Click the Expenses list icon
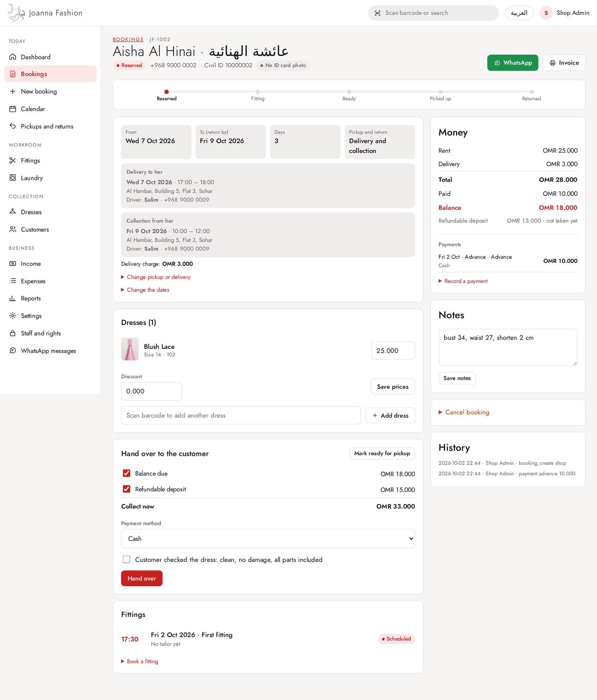The width and height of the screenshot is (597, 700). click(x=13, y=281)
